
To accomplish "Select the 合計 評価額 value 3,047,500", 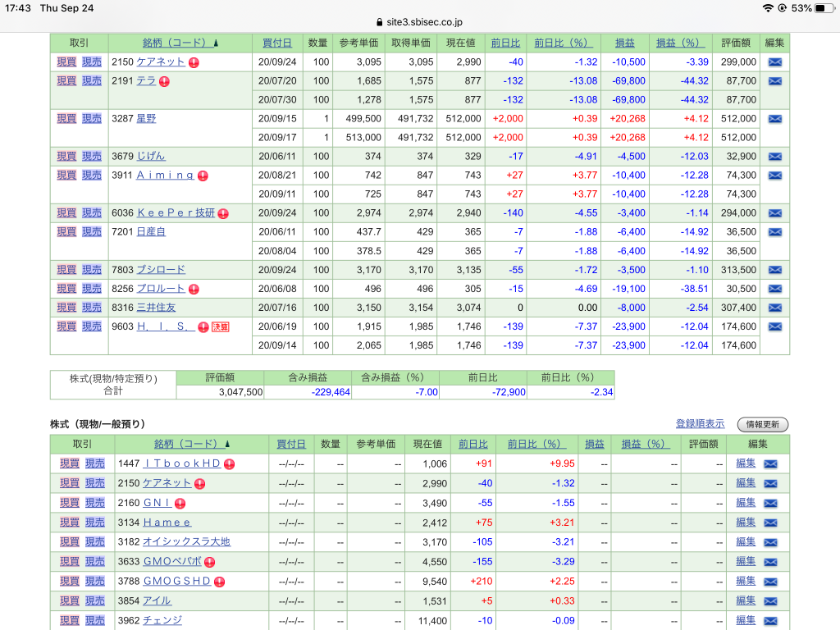I will click(x=240, y=392).
